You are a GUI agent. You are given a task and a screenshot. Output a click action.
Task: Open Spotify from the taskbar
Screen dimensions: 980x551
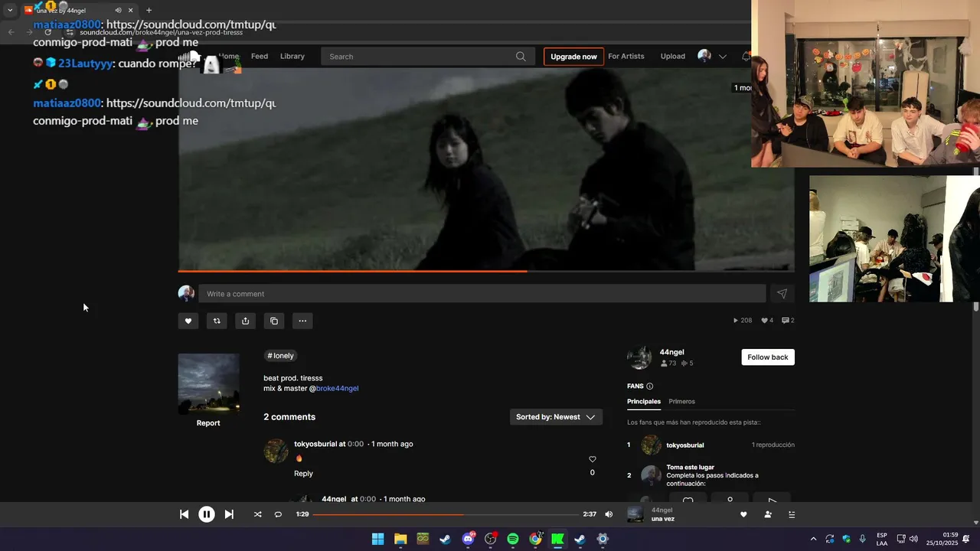tap(513, 539)
